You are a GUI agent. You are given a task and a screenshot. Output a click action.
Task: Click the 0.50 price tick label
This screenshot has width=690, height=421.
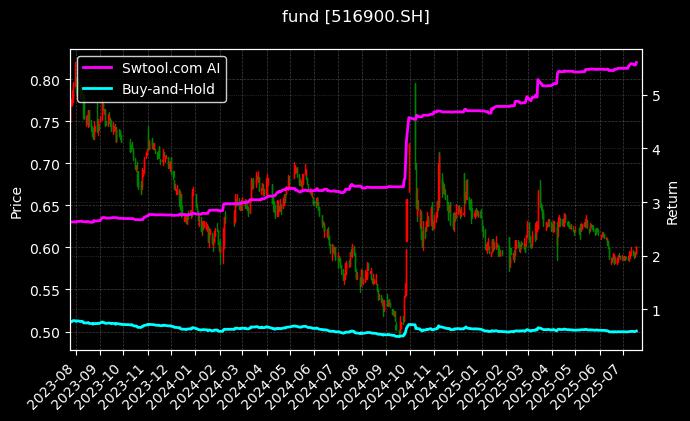click(x=43, y=332)
